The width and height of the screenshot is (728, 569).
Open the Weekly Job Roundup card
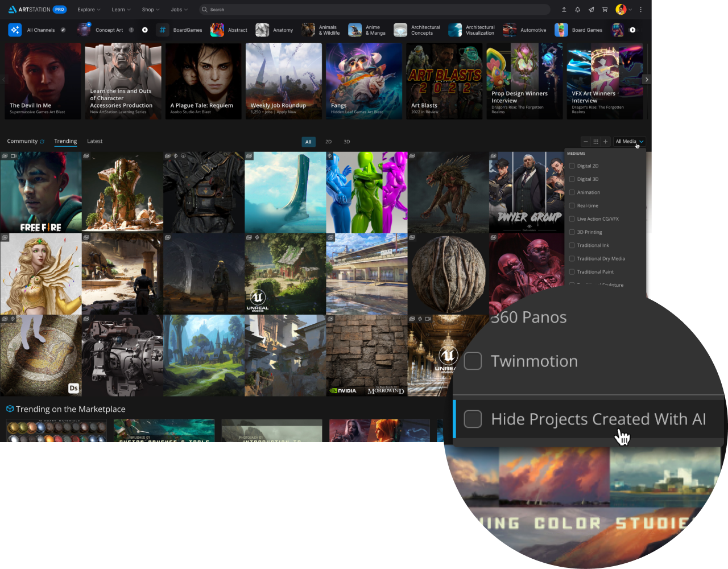click(283, 81)
